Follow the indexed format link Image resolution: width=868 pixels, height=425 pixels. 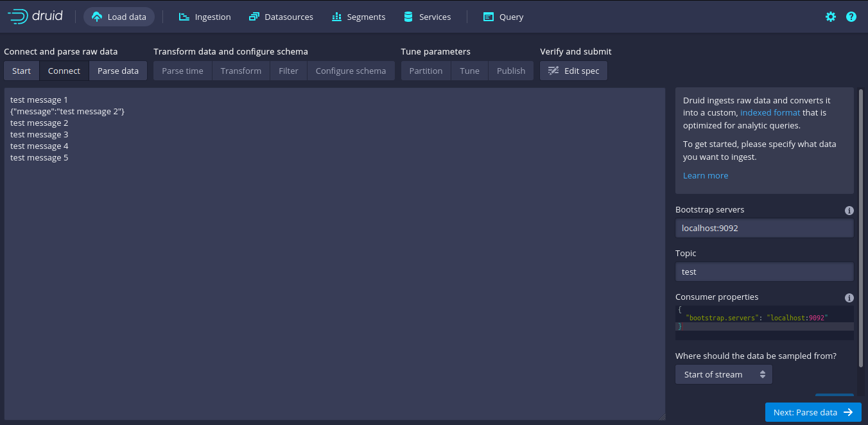[x=770, y=112]
